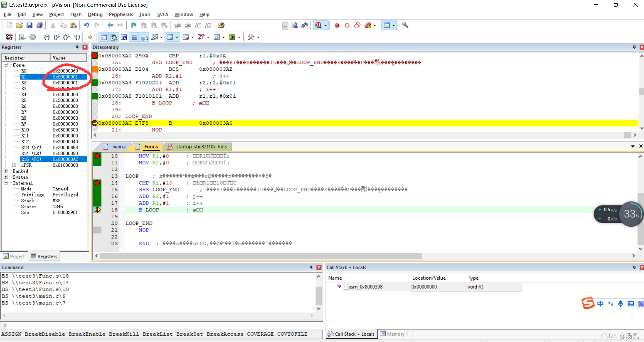Toggle breakpoint at address 0x080003A0
644x342 pixels.
[95, 56]
